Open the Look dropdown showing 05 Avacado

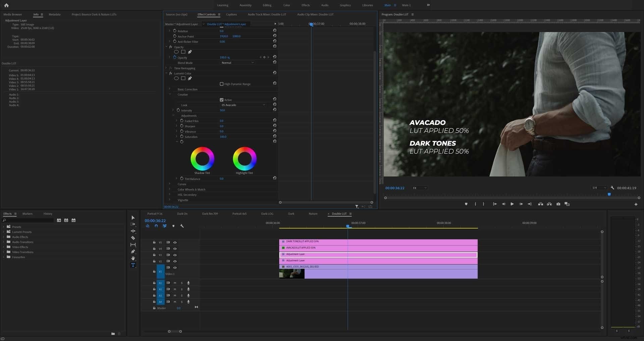[x=243, y=105]
